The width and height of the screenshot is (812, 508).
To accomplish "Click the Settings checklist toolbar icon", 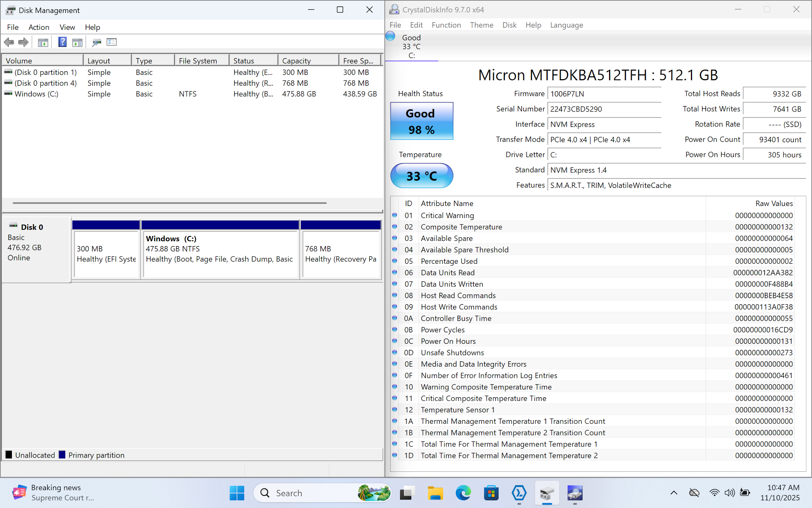I will 111,42.
